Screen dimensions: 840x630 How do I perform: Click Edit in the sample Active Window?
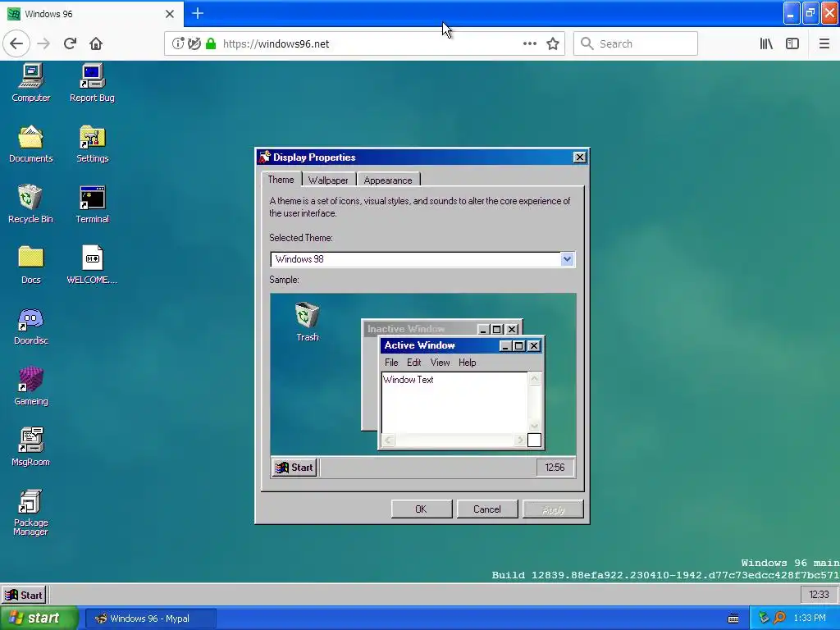tap(413, 363)
